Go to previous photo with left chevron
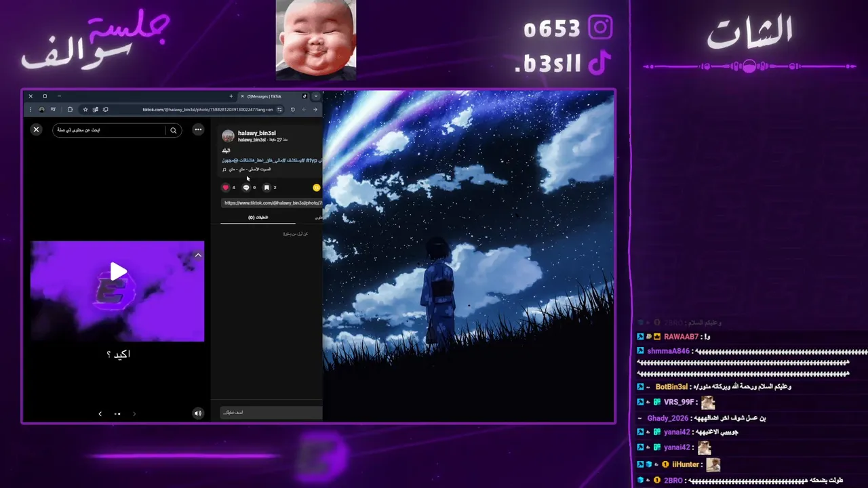Viewport: 868px width, 488px height. [100, 413]
